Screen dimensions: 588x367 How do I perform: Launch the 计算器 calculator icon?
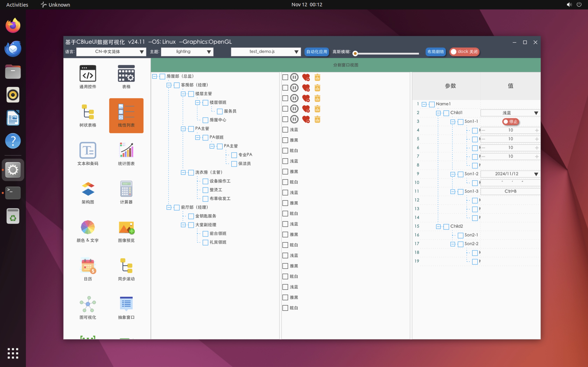126,189
